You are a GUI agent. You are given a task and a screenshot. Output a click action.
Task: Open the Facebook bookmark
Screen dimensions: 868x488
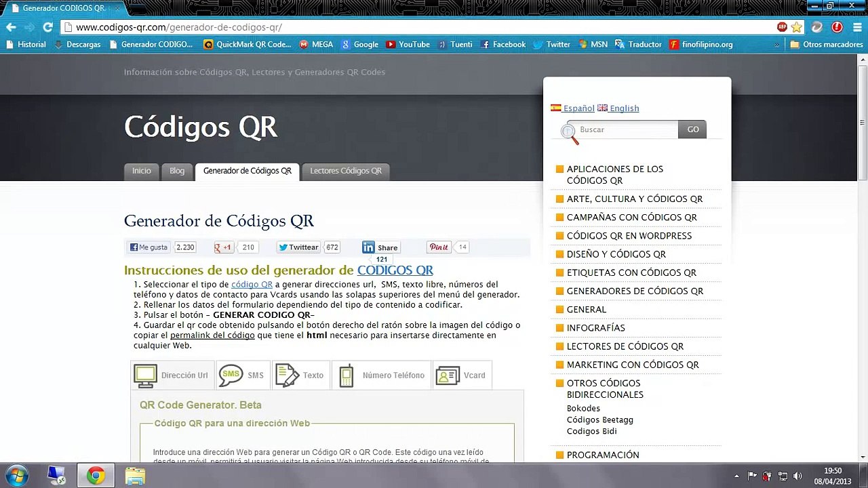click(502, 44)
